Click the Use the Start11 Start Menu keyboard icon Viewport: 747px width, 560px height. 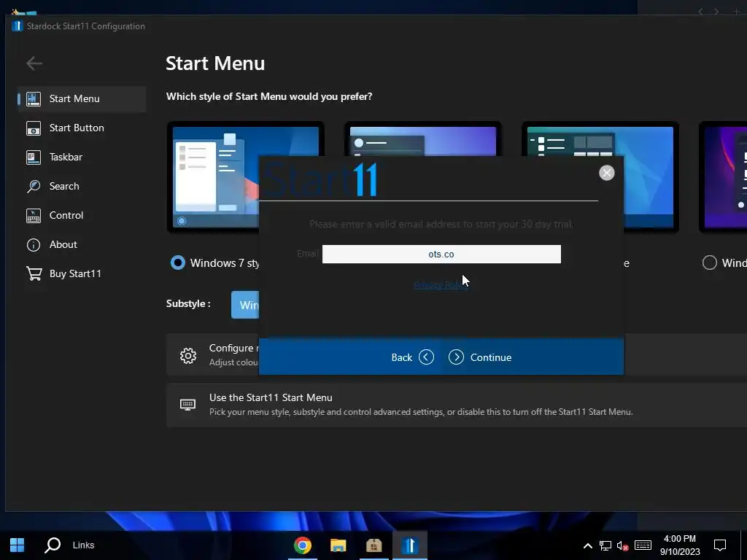click(187, 405)
